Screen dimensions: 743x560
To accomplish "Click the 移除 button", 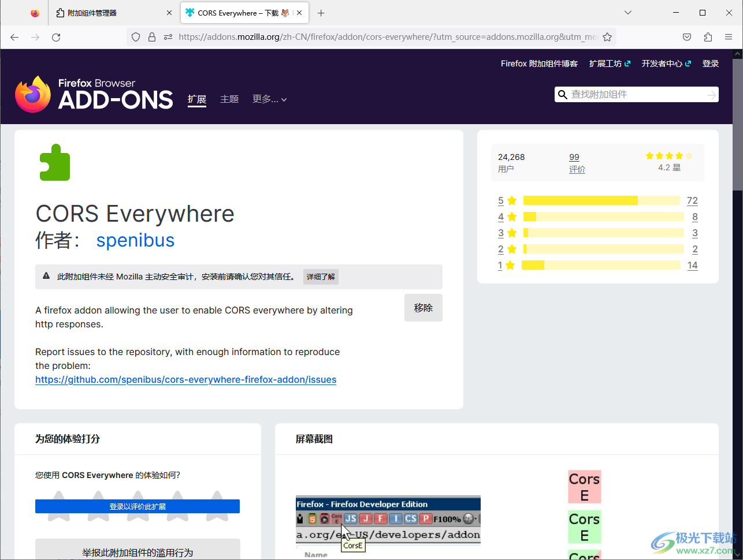I will 423,308.
